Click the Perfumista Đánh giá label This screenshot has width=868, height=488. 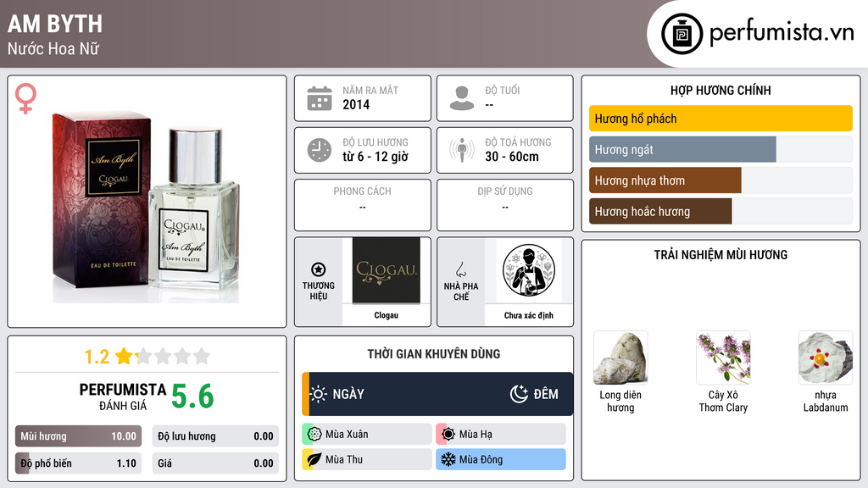tap(123, 396)
